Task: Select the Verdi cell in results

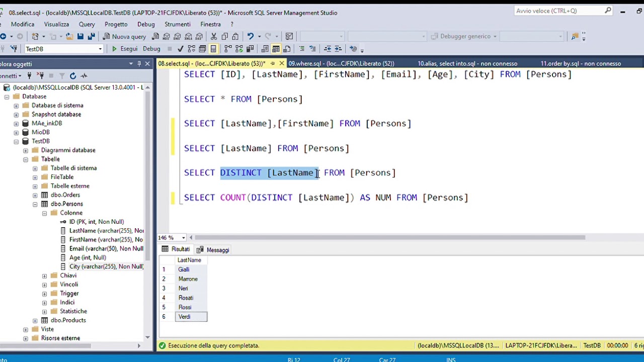Action: [191, 317]
